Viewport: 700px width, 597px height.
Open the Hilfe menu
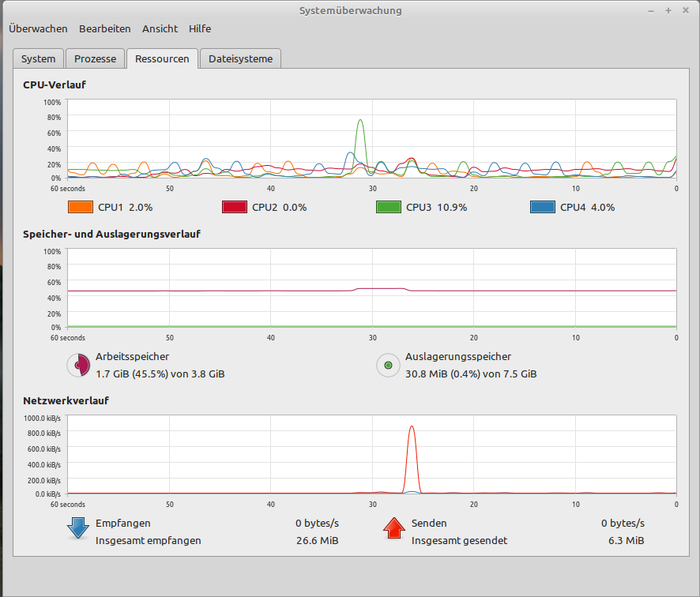tap(200, 28)
